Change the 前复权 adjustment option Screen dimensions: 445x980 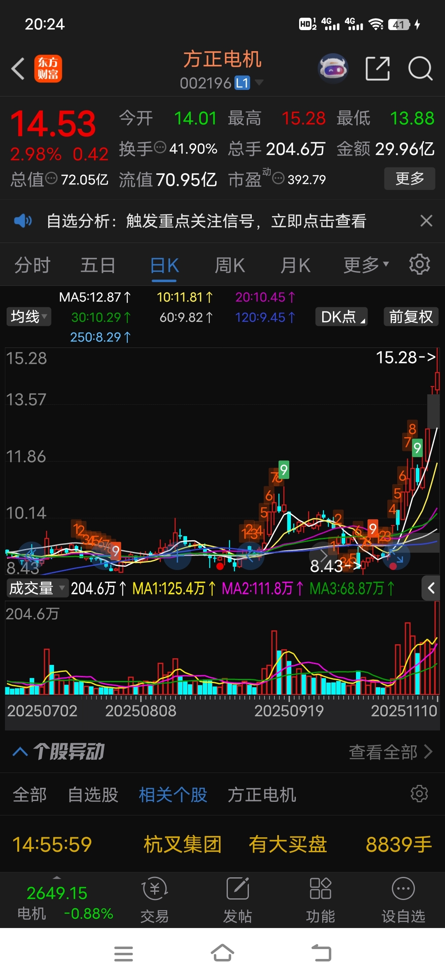[411, 317]
